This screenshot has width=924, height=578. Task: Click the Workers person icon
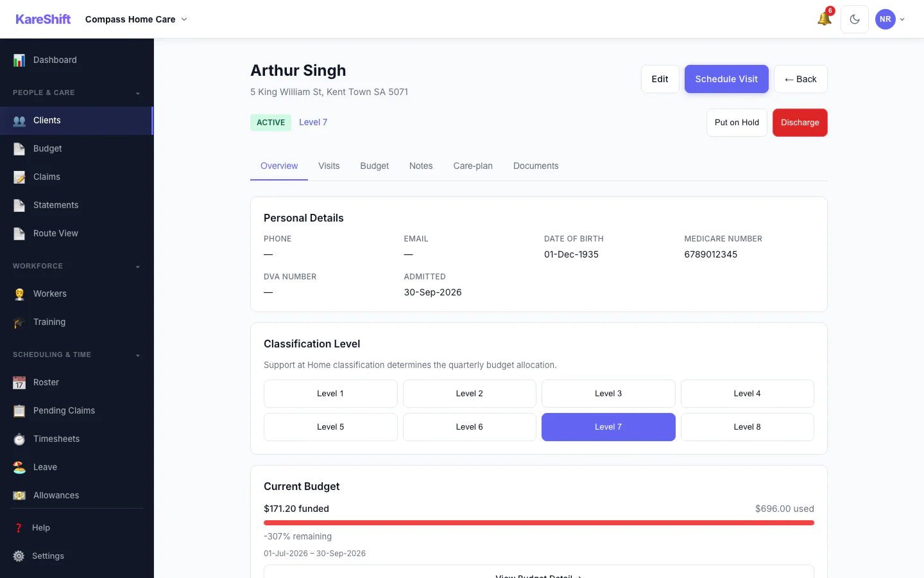tap(19, 294)
